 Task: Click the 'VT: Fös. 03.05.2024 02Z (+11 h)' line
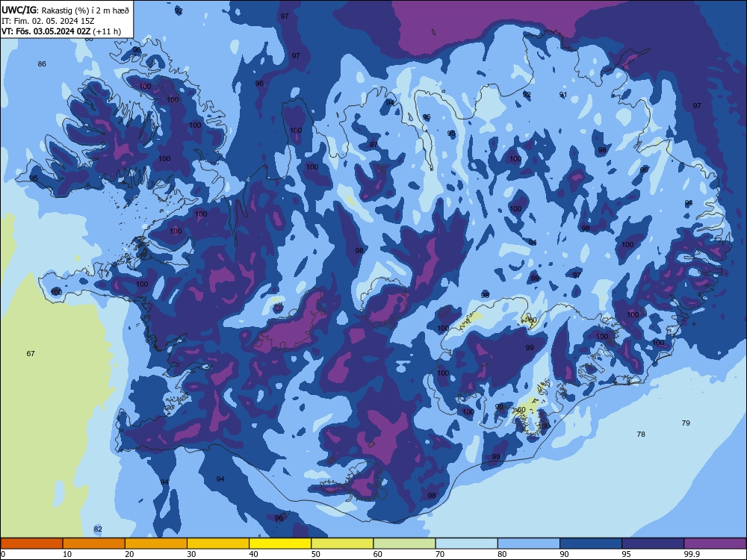coord(61,31)
